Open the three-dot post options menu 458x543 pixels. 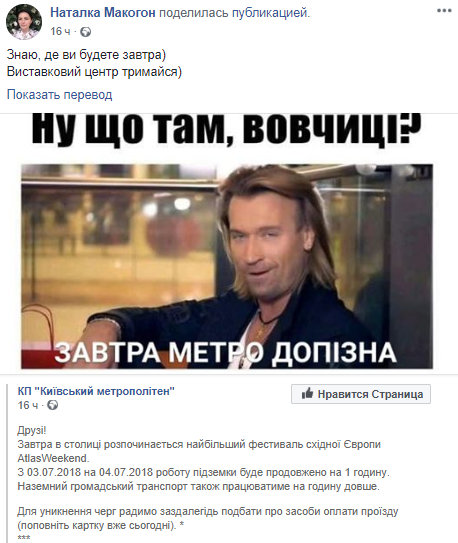[444, 11]
